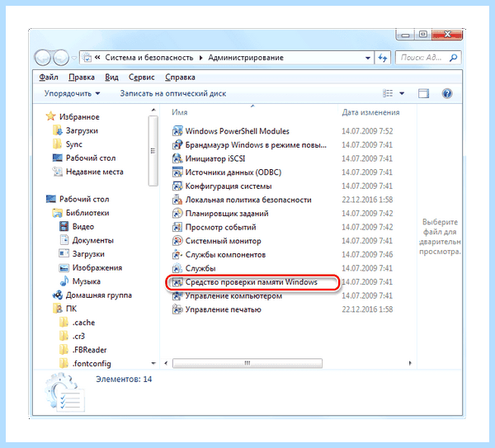Select the Системный монитор icon
This screenshot has height=448, width=495.
[x=177, y=241]
